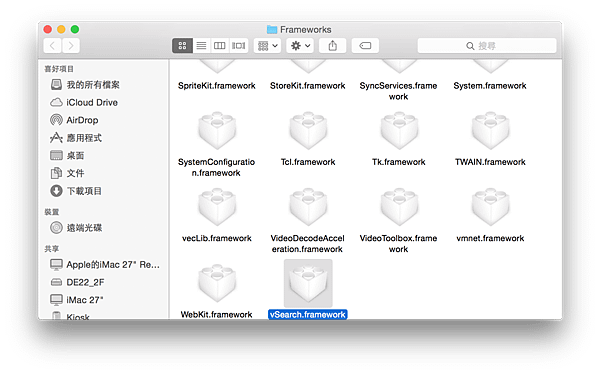The width and height of the screenshot is (600, 374).
Task: Select iMac 27" shared computer
Action: coord(77,300)
